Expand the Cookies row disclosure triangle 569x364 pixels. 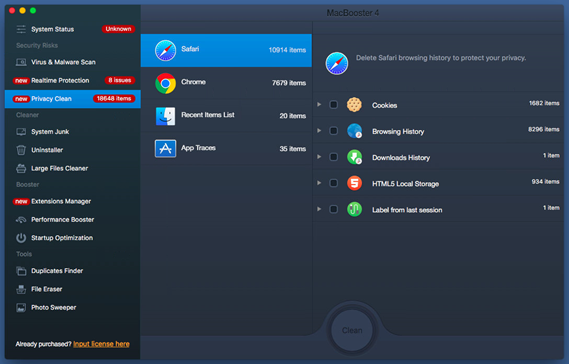pos(319,105)
